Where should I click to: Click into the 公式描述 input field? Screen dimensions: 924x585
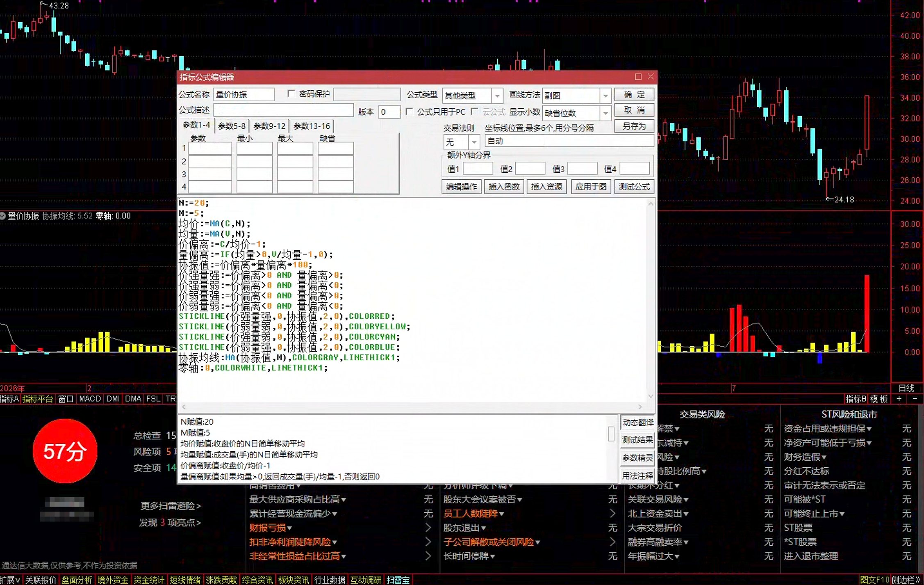(283, 110)
